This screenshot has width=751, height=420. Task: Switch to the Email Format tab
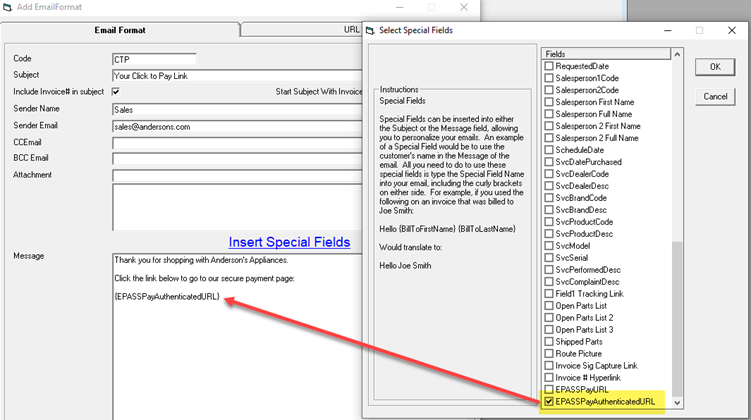point(120,30)
